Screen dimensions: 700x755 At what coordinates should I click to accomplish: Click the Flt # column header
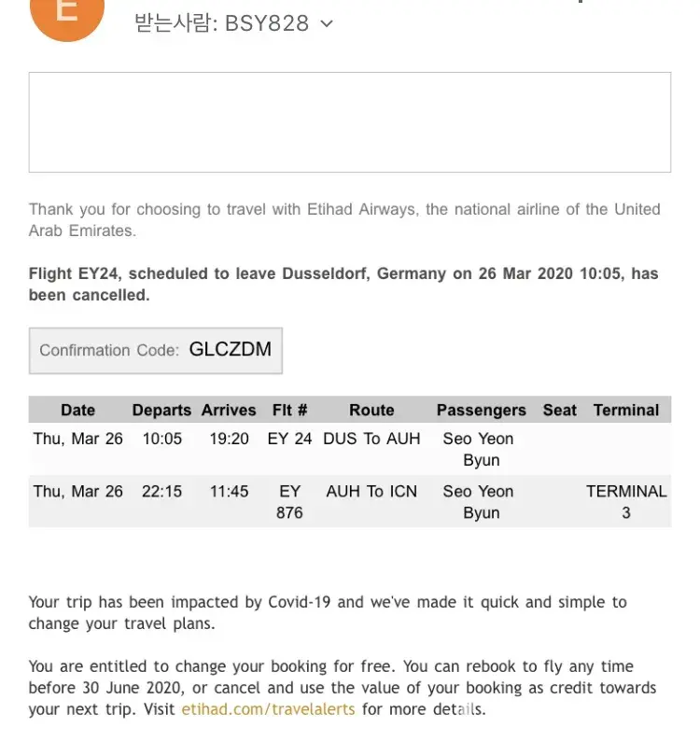coord(289,410)
